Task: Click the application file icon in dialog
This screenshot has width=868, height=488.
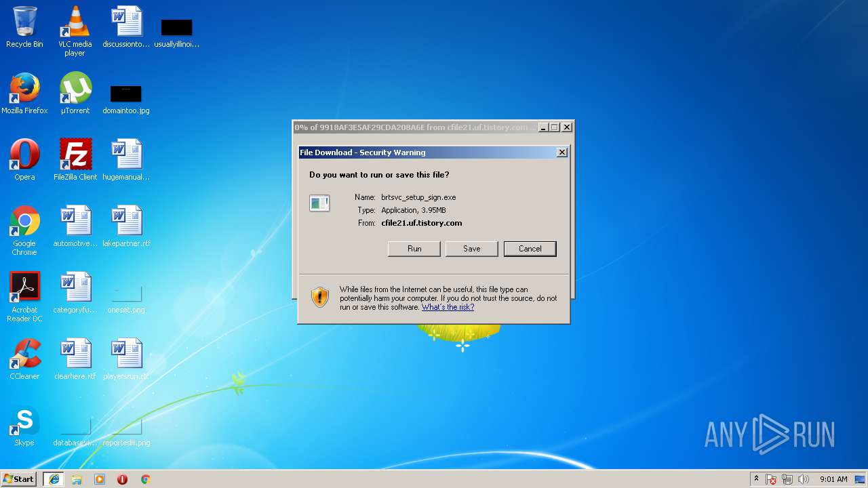Action: [x=319, y=203]
